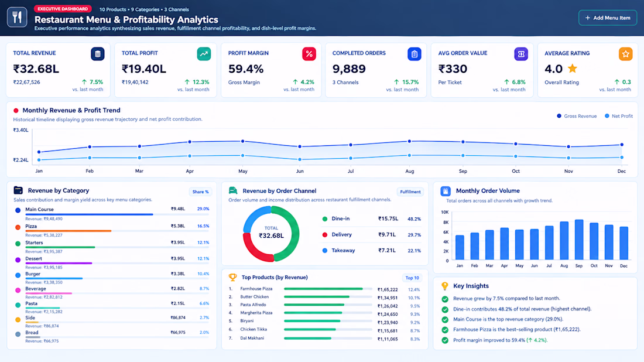The width and height of the screenshot is (644, 362).
Task: Click the ₹1,23,940 Biryani revenue value
Action: [x=388, y=323]
